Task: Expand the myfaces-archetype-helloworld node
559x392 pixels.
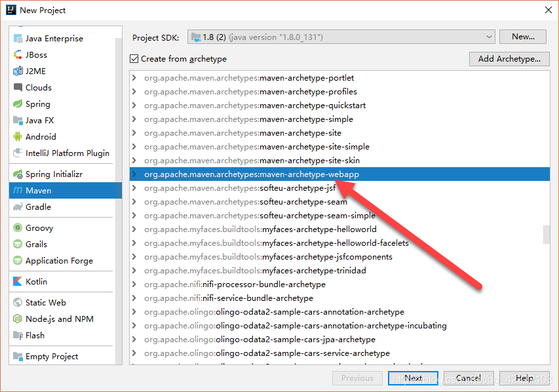Action: [134, 229]
